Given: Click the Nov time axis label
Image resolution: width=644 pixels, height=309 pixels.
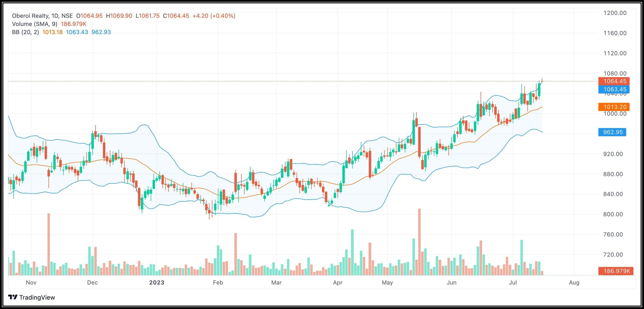Looking at the screenshot, I should pos(31,283).
